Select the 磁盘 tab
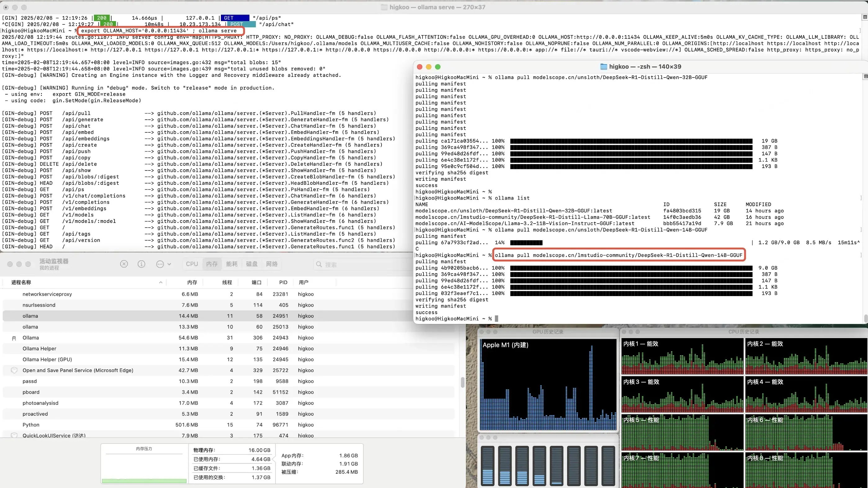 [x=251, y=264]
